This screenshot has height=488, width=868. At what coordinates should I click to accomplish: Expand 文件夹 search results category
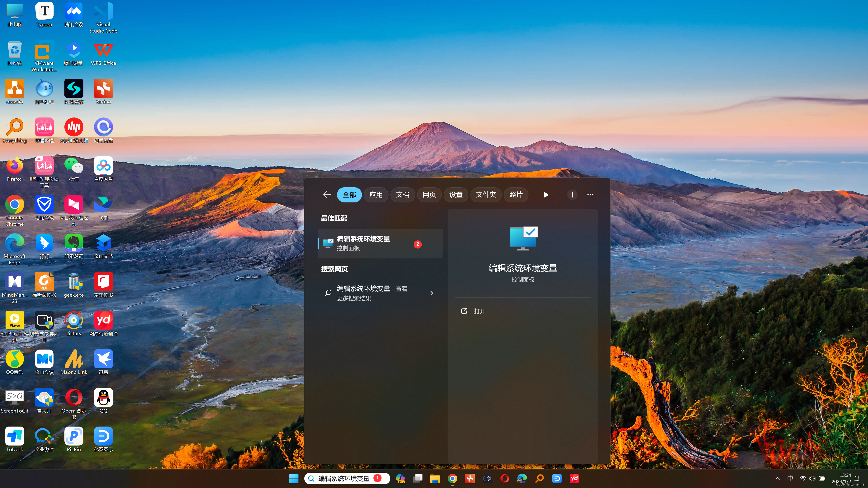tap(485, 195)
